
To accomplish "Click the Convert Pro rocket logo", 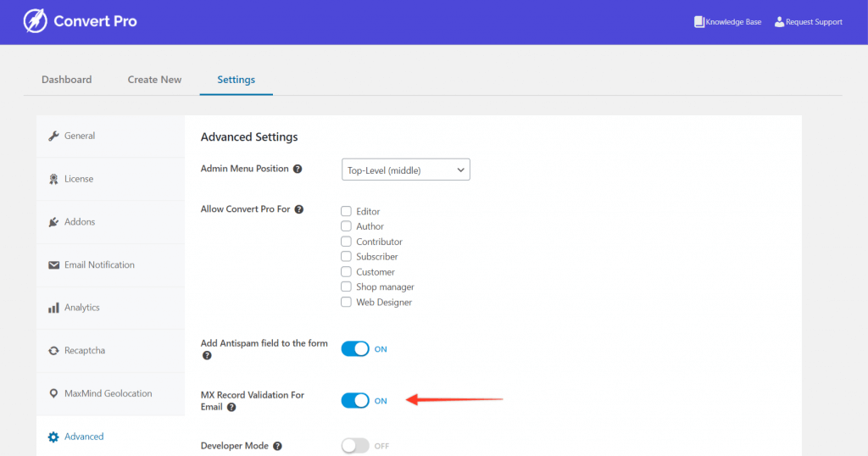I will pyautogui.click(x=35, y=21).
